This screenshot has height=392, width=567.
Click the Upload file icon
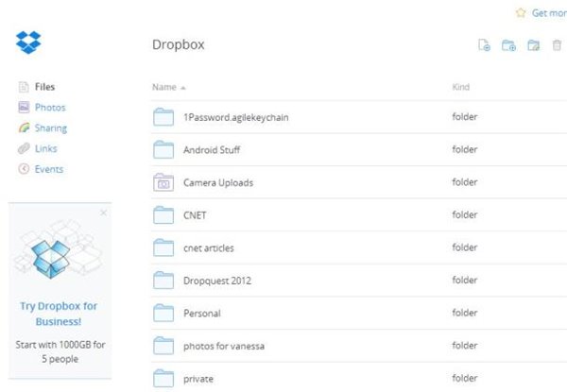point(485,45)
